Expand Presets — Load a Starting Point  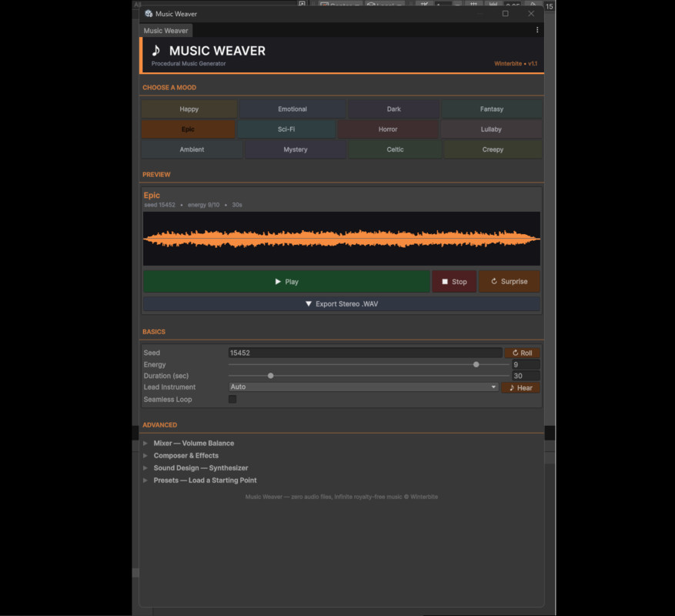coord(205,480)
